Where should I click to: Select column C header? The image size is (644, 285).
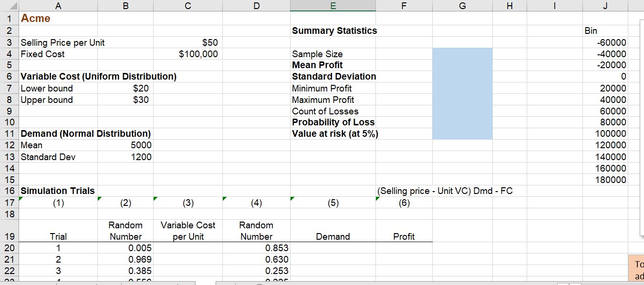click(x=187, y=6)
